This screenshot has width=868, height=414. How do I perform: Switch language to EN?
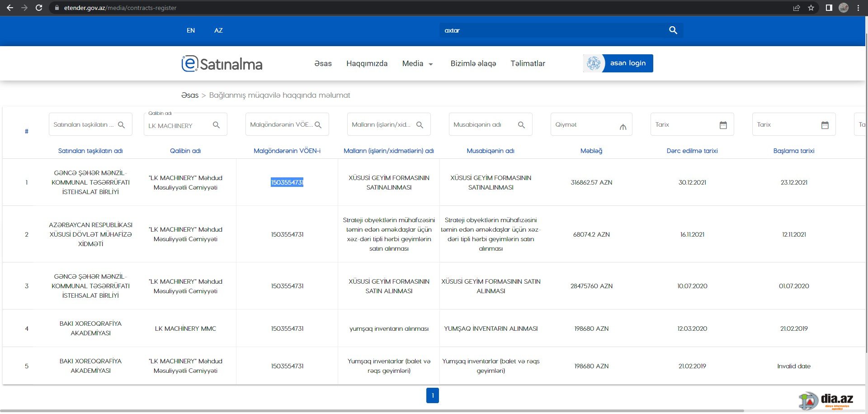[191, 30]
